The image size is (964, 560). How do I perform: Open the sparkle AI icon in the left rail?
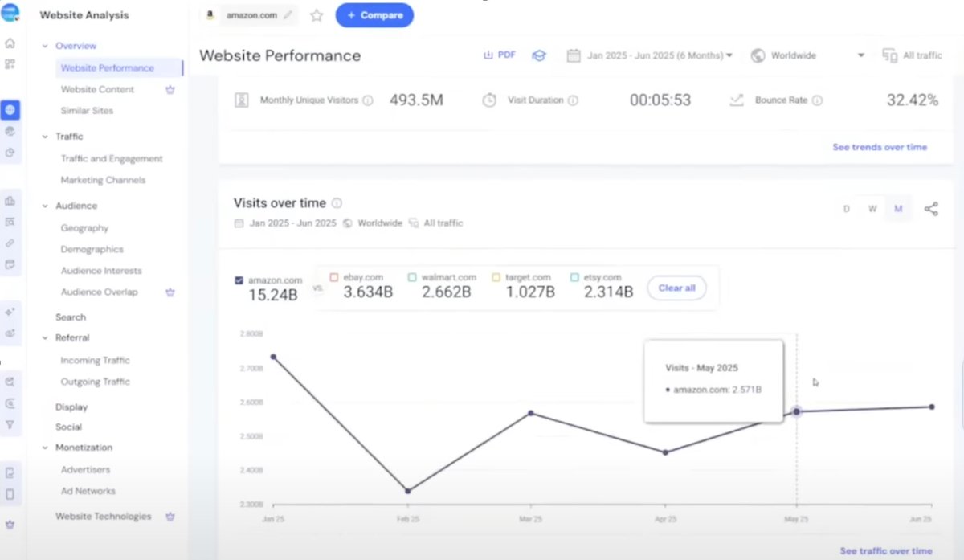(x=10, y=312)
